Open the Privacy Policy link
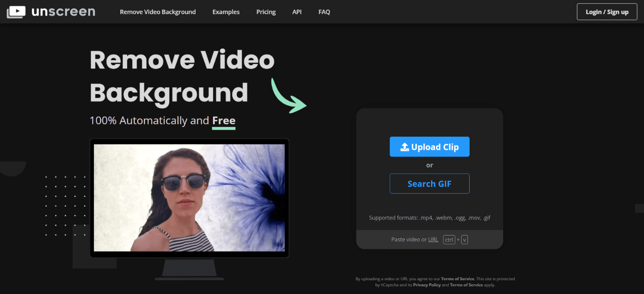The width and height of the screenshot is (644, 294). (x=427, y=285)
